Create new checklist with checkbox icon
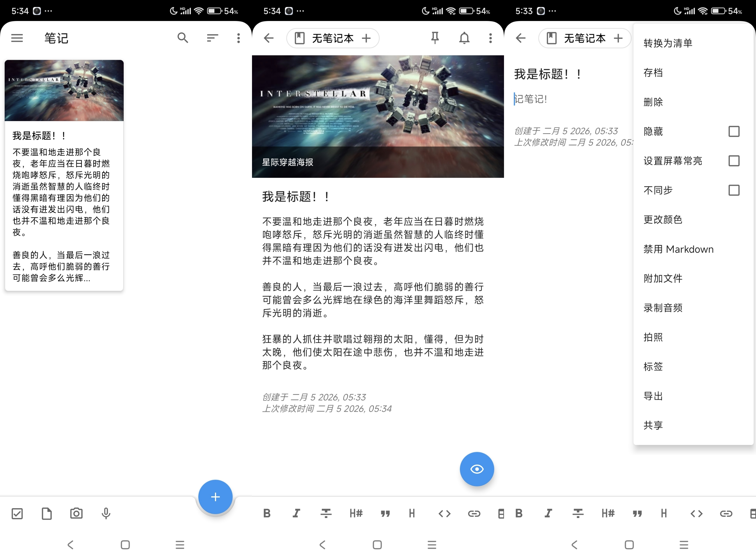756x560 pixels. [17, 514]
